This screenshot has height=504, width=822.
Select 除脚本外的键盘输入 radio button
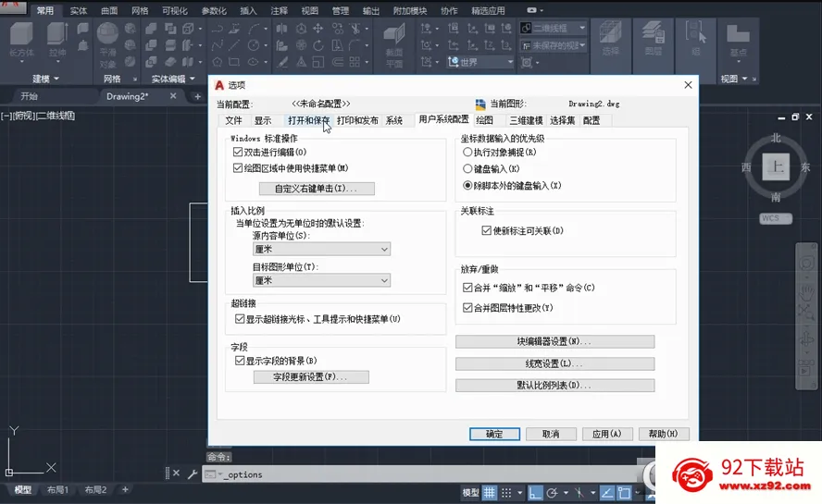coord(467,186)
